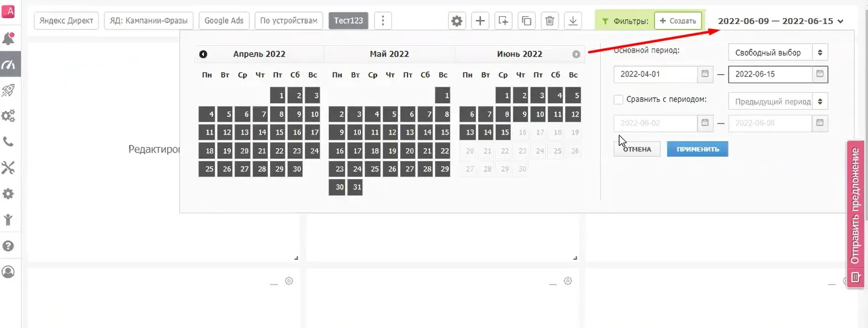Open the "Предыдущий период" dropdown

(778, 101)
